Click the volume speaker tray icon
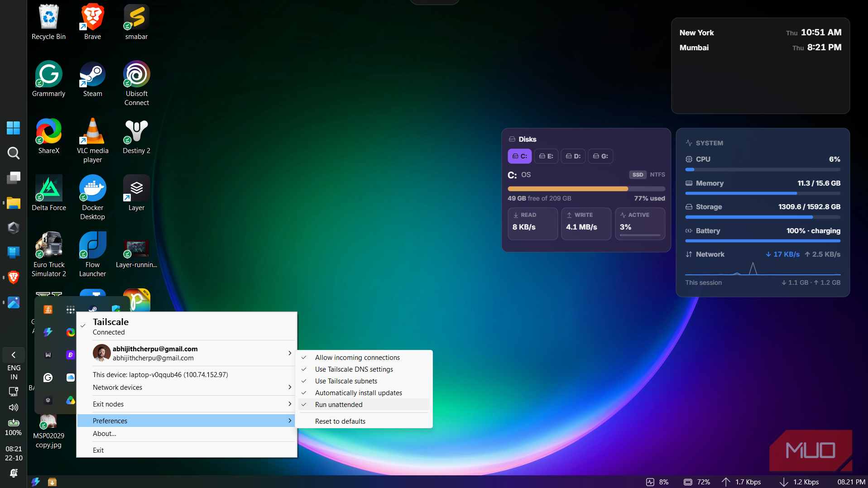Screen dimensions: 868x488 (x=14, y=407)
